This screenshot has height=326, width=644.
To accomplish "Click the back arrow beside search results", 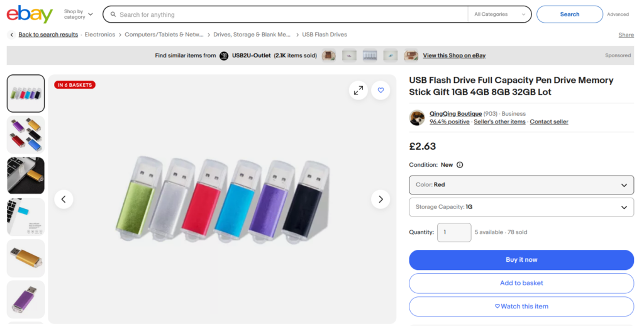I will pyautogui.click(x=11, y=35).
